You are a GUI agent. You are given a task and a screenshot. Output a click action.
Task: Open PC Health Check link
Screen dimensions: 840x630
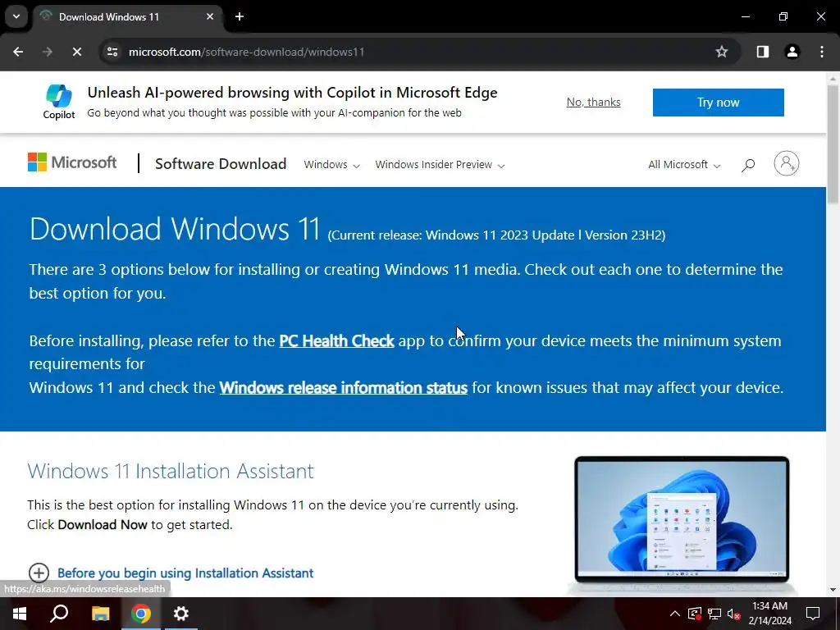coord(336,340)
